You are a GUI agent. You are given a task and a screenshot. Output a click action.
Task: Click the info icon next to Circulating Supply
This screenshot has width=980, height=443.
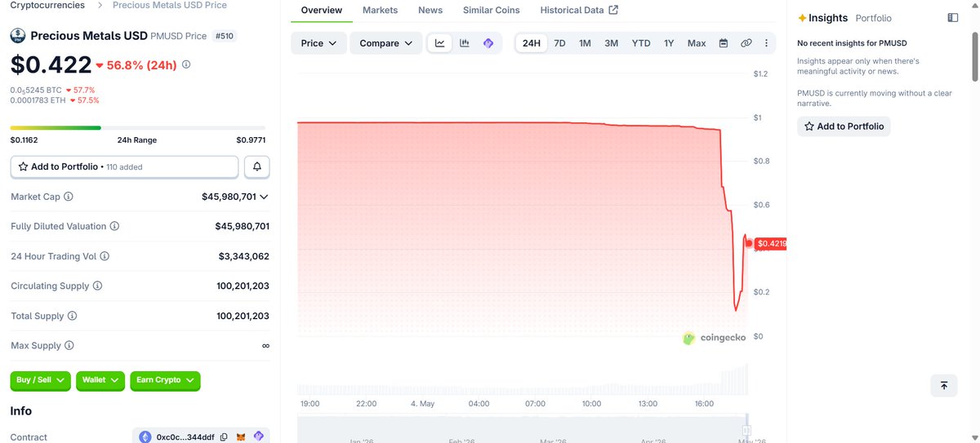pyautogui.click(x=98, y=286)
